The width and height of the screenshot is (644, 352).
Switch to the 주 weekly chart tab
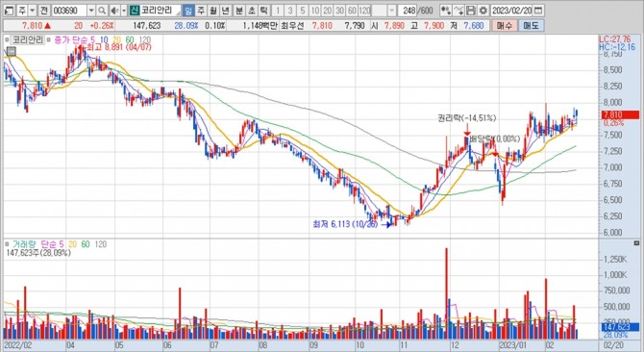[x=200, y=11]
